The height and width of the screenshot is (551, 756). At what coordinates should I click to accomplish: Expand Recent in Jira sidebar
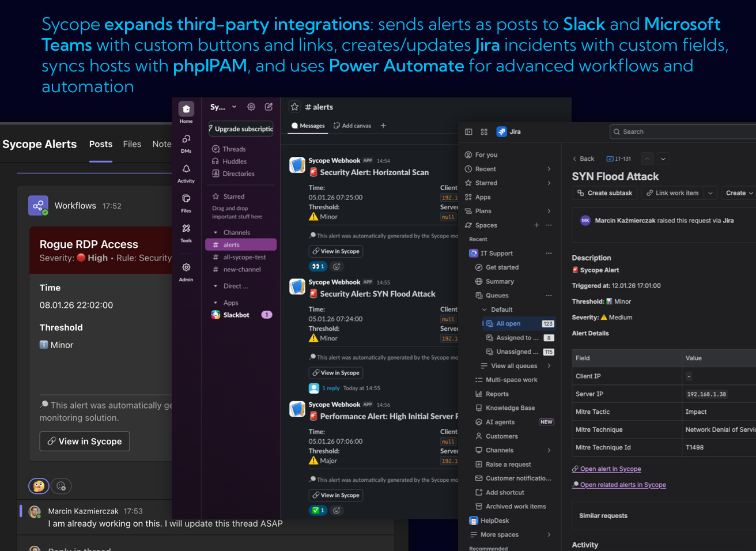click(549, 169)
